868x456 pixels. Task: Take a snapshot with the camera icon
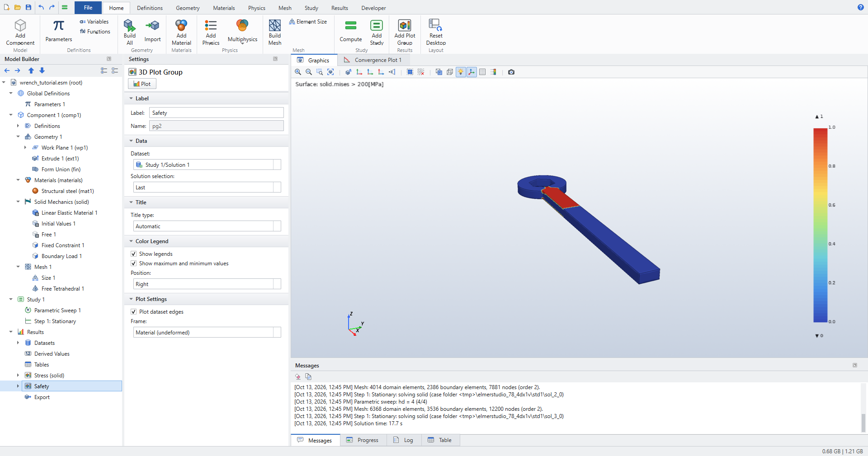click(511, 72)
